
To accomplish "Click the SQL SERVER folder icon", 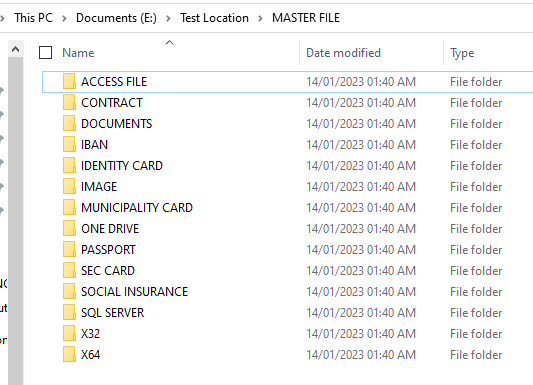I will 69,313.
